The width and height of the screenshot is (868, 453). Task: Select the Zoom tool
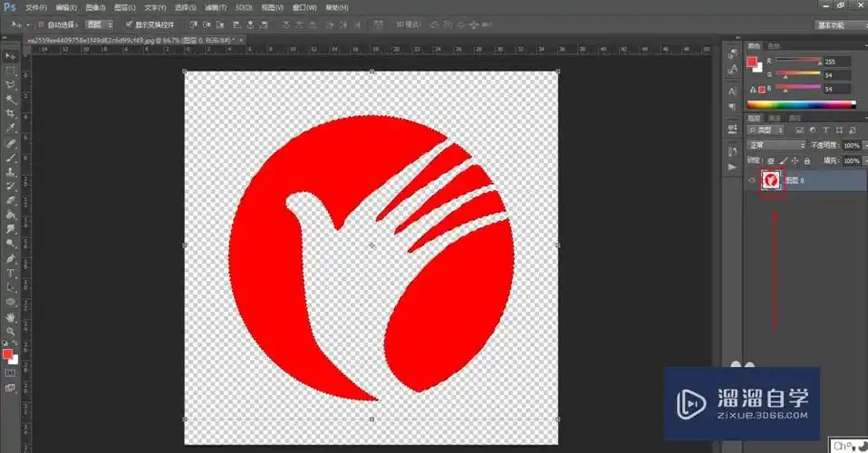pyautogui.click(x=11, y=332)
